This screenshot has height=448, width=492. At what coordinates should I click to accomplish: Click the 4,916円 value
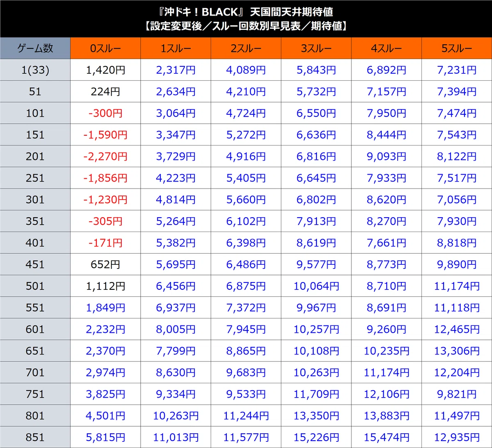pyautogui.click(x=246, y=157)
